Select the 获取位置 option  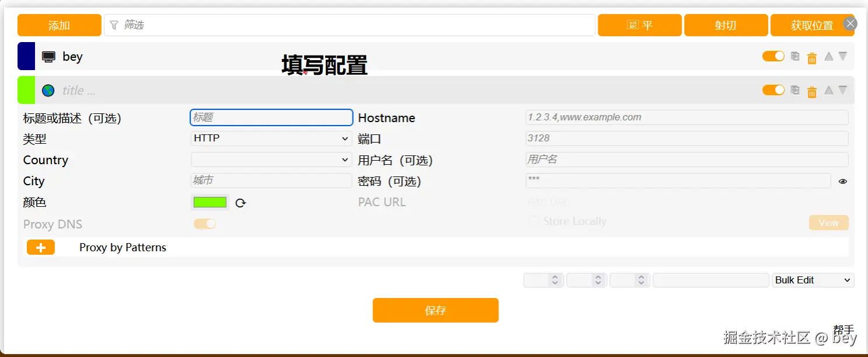pos(813,25)
